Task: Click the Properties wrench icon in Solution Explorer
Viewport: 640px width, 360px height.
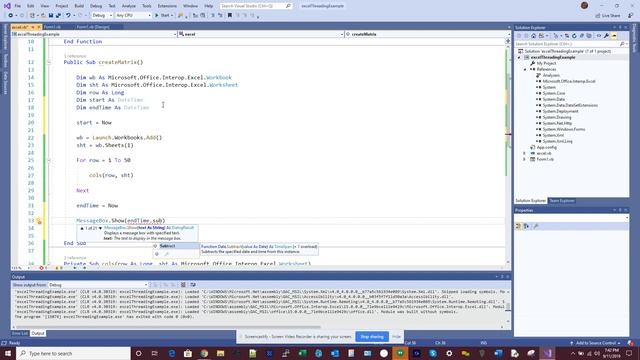Action: (607, 36)
